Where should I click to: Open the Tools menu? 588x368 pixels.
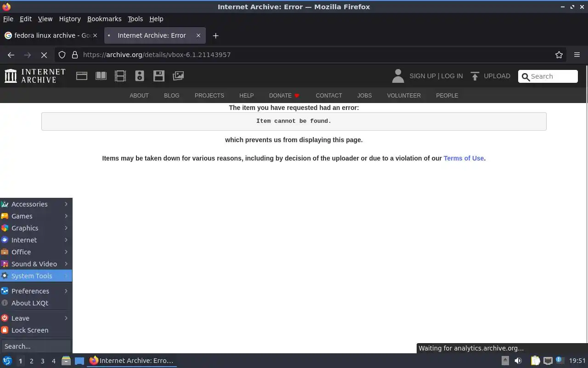[135, 19]
